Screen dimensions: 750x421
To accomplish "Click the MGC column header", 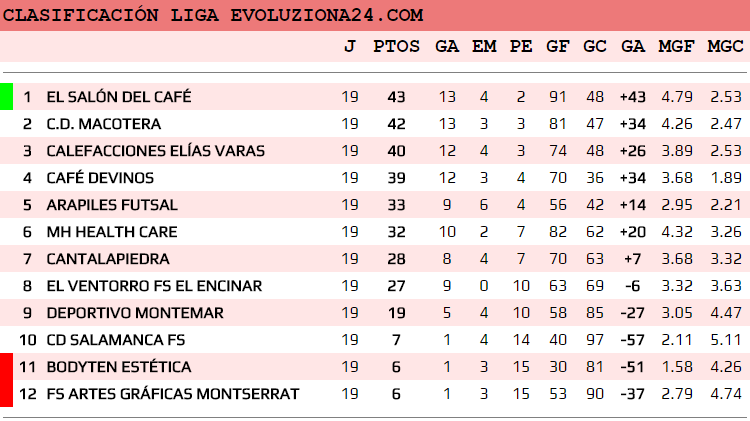I will [725, 46].
